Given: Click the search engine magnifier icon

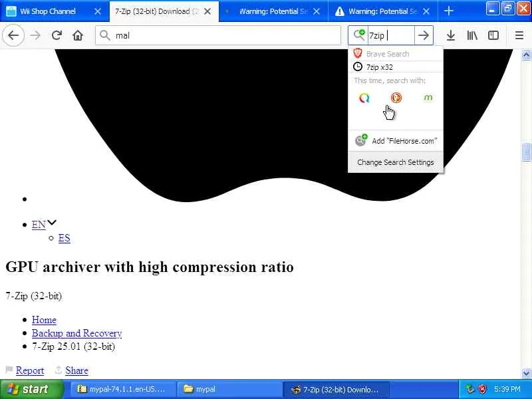Looking at the screenshot, I should (x=359, y=35).
